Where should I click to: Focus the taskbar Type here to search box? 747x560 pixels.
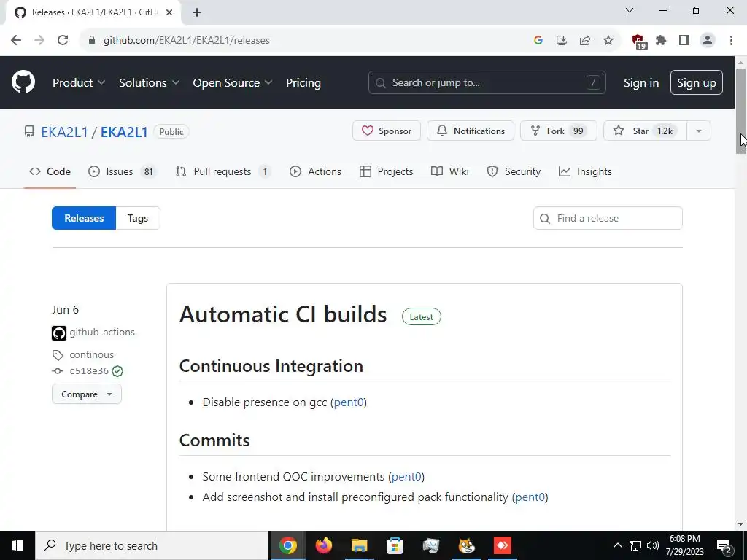pyautogui.click(x=152, y=545)
